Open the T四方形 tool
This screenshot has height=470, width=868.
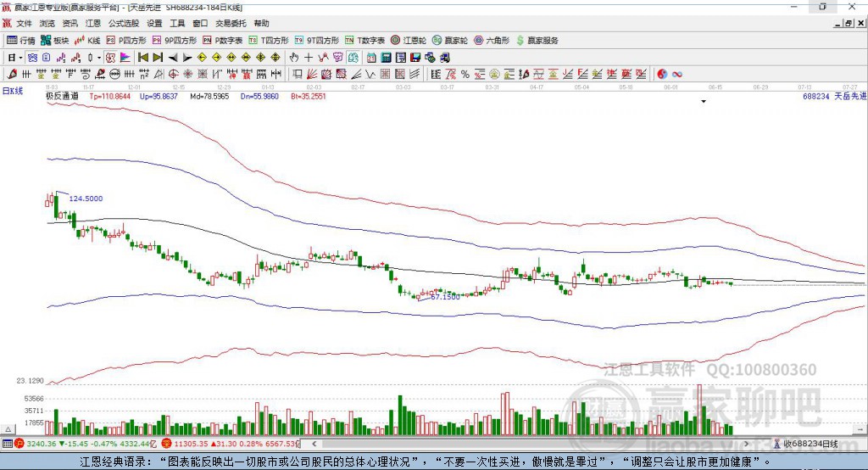pos(269,41)
